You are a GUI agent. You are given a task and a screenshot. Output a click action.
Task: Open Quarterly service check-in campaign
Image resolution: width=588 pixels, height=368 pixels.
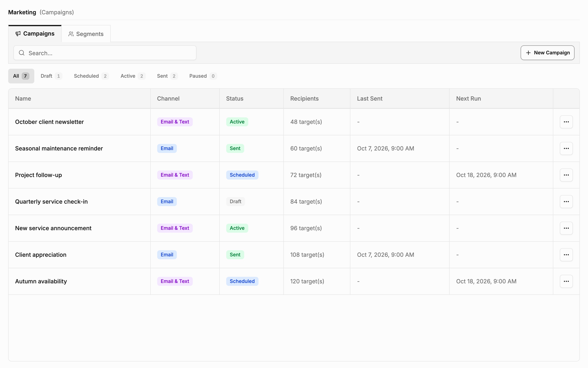coord(51,201)
